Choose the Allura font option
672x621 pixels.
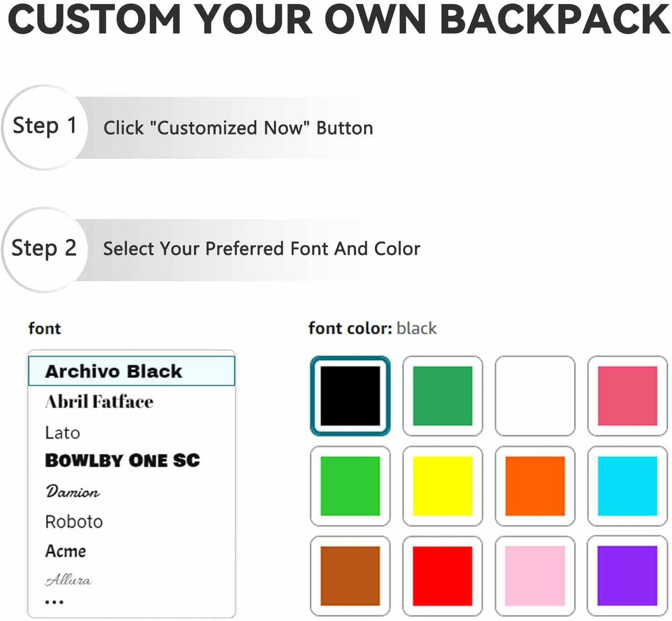(x=68, y=580)
